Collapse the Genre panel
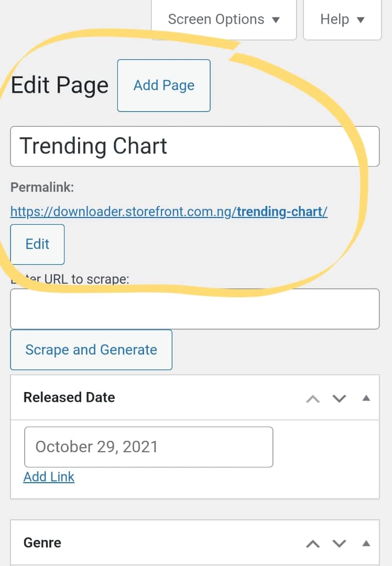This screenshot has height=566, width=392. coord(366,543)
